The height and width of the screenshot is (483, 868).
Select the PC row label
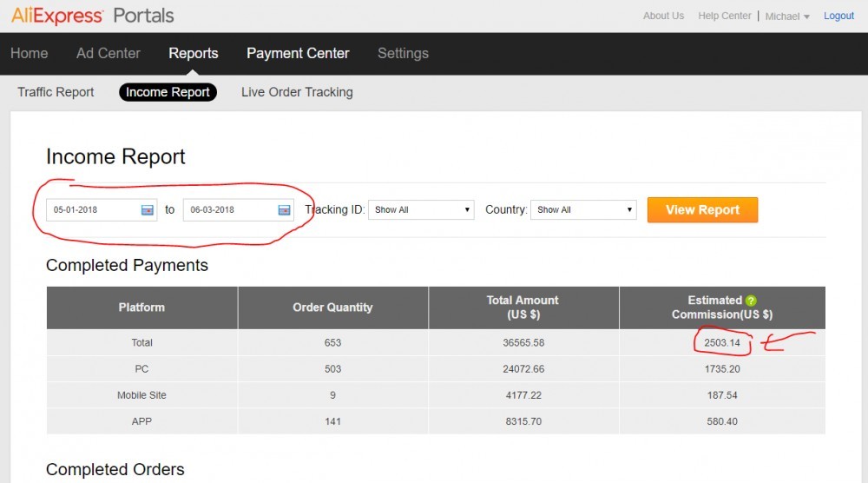coord(141,369)
